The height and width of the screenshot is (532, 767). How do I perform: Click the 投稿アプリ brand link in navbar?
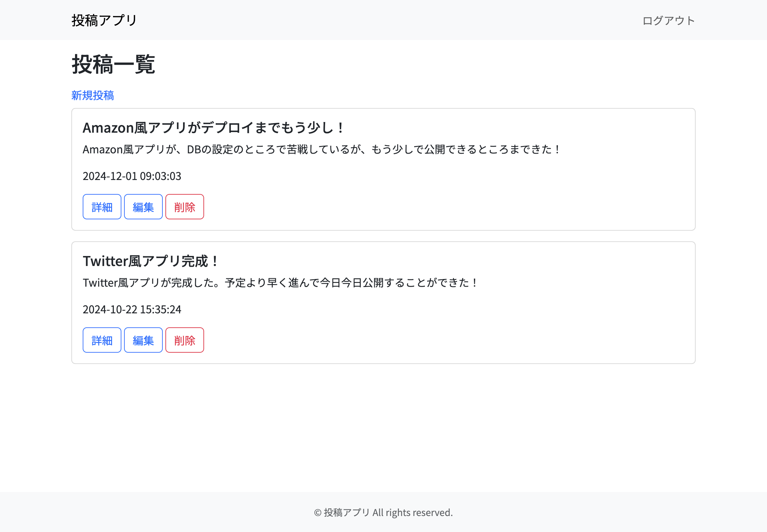(104, 20)
